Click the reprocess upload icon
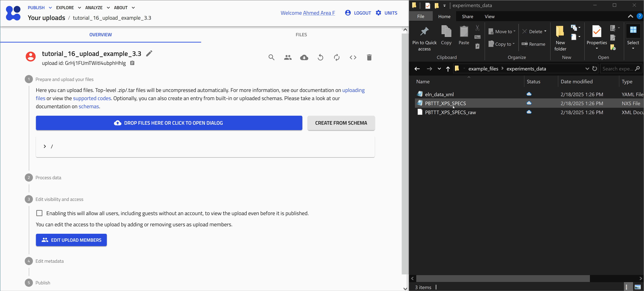 tap(337, 57)
